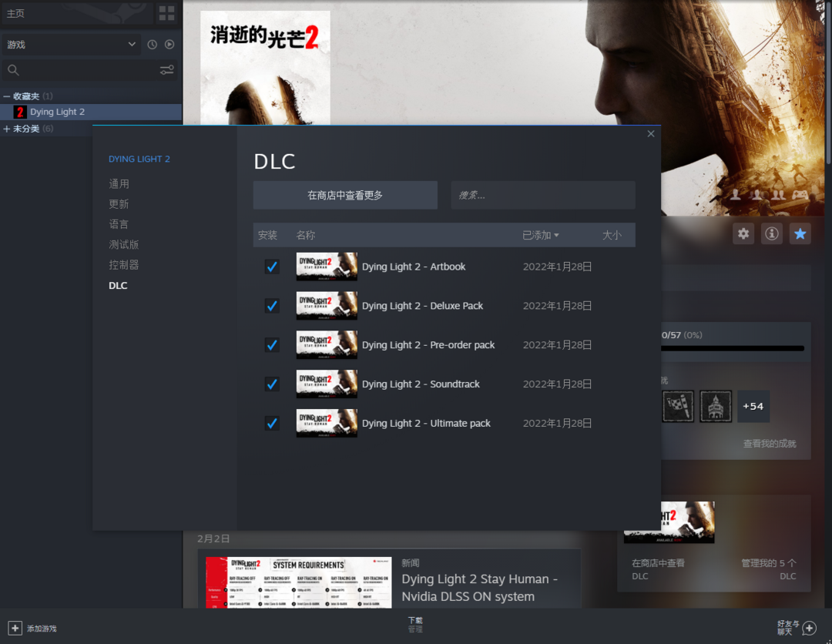This screenshot has width=832, height=644.
Task: Open game settings gear icon
Action: (743, 233)
